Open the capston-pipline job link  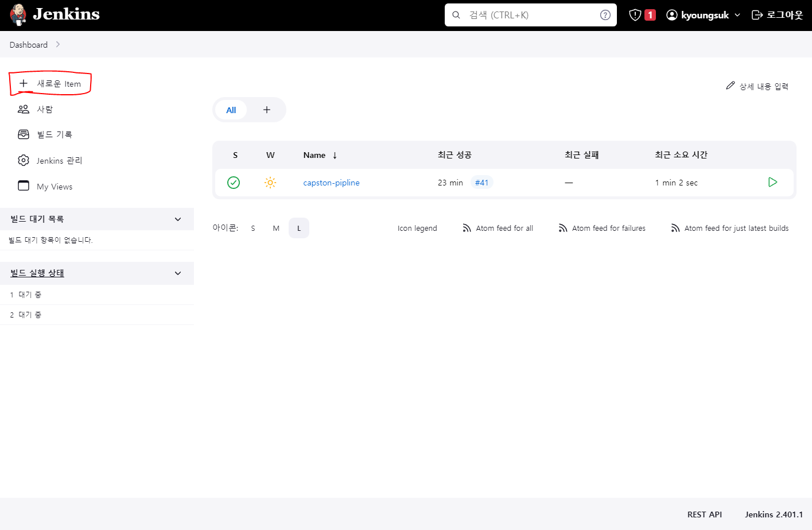pos(331,183)
